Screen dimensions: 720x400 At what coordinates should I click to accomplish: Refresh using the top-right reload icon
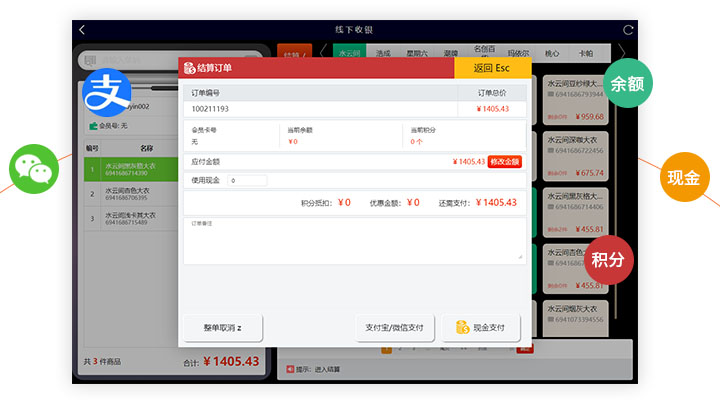tap(627, 30)
